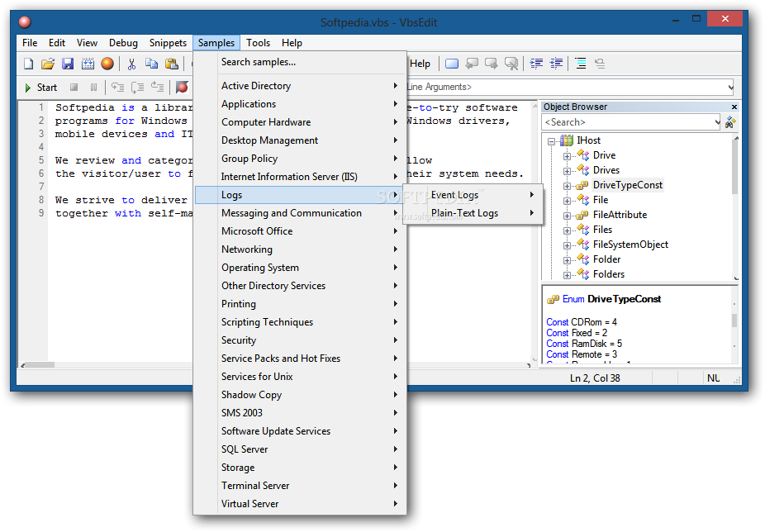
Task: Click the Stop debugging square icon
Action: (x=74, y=88)
